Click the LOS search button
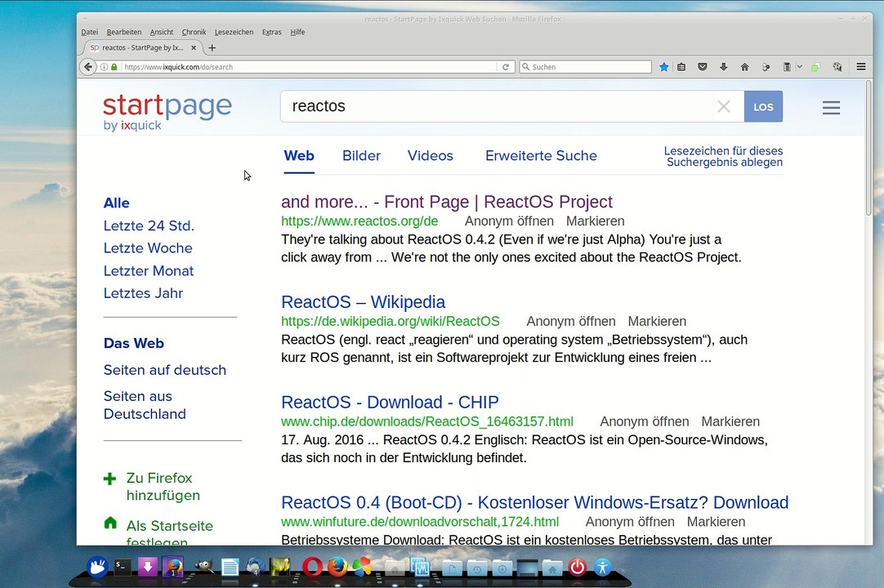884x588 pixels. coord(763,106)
